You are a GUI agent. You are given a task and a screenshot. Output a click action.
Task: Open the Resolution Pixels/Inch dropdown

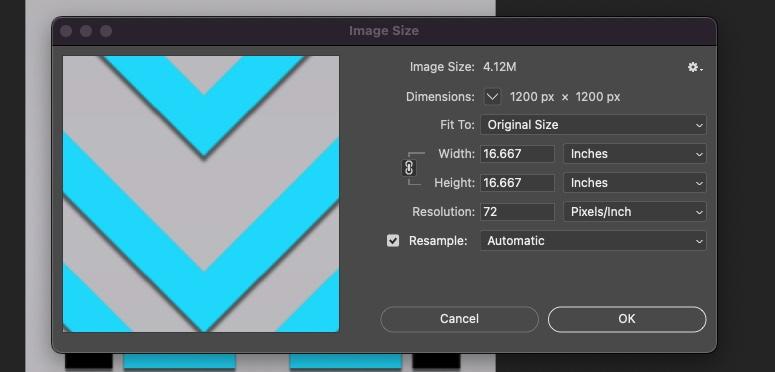tap(635, 212)
